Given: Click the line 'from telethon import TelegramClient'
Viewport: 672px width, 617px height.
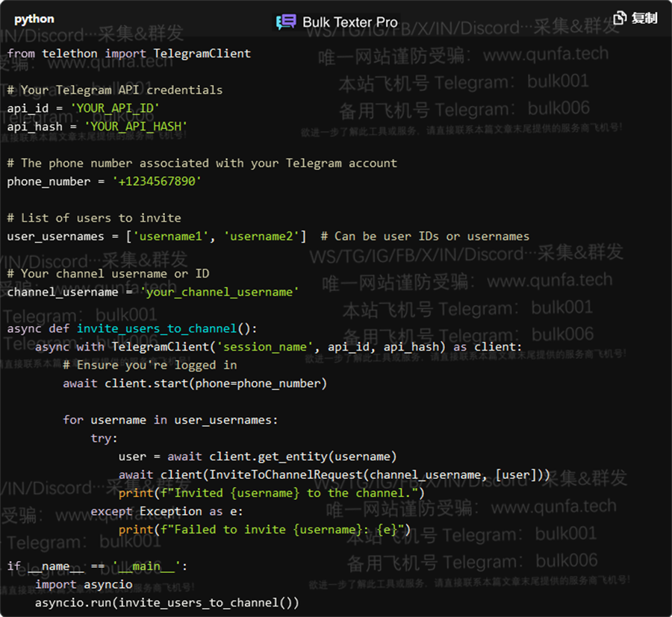Looking at the screenshot, I should [x=129, y=54].
